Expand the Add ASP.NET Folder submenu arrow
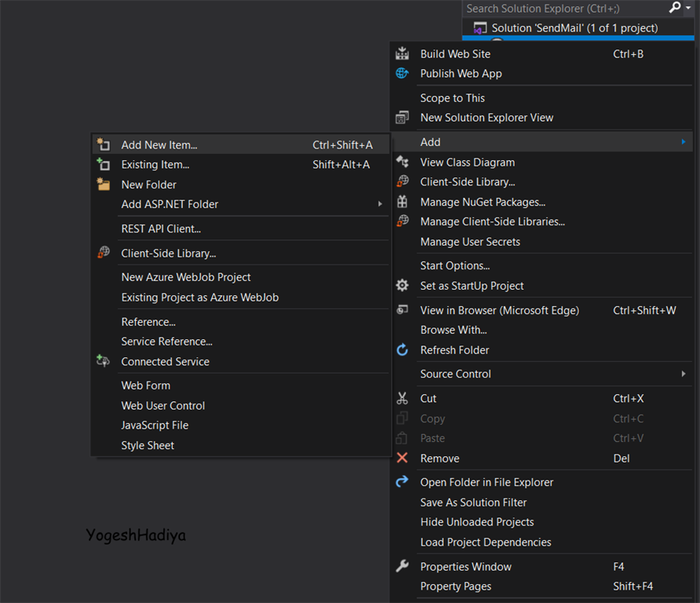 click(x=380, y=204)
